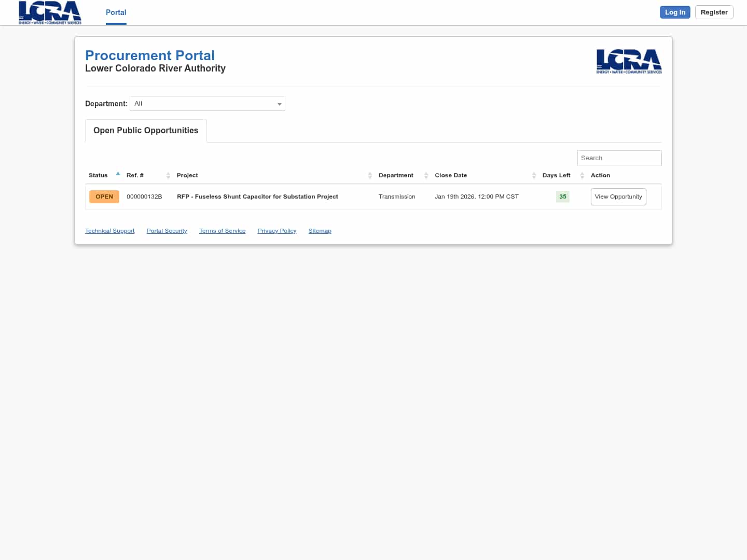Click the sort arrows beside Ref. # column
The image size is (747, 560).
pyautogui.click(x=168, y=175)
